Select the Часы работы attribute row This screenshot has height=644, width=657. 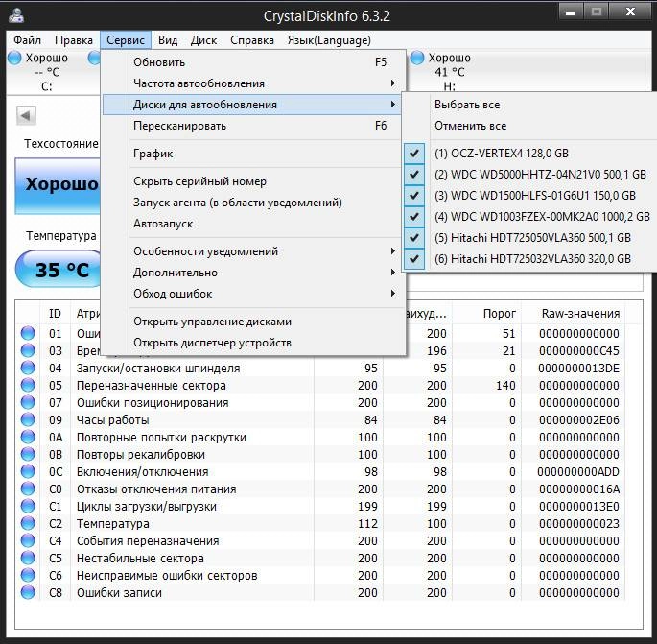[x=320, y=419]
